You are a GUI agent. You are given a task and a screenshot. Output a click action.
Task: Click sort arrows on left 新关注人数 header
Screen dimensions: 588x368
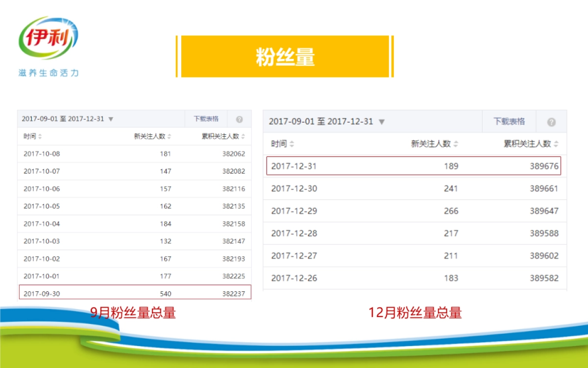(x=169, y=137)
